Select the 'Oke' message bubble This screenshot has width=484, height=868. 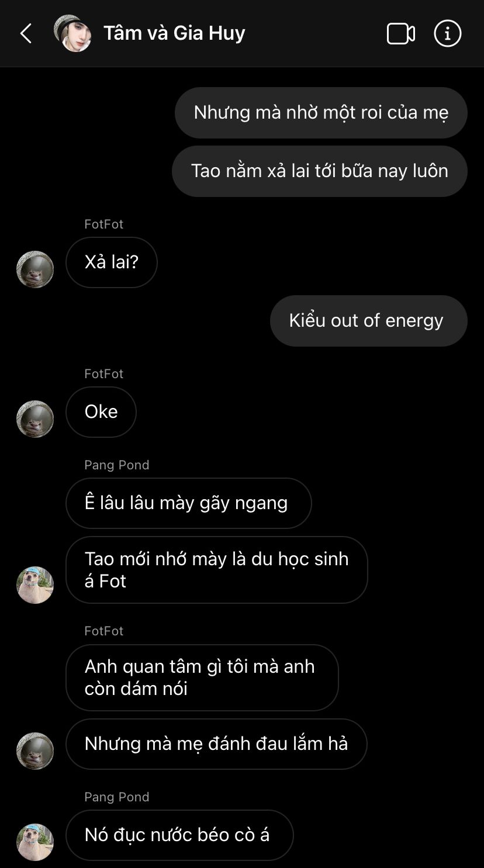point(101,412)
